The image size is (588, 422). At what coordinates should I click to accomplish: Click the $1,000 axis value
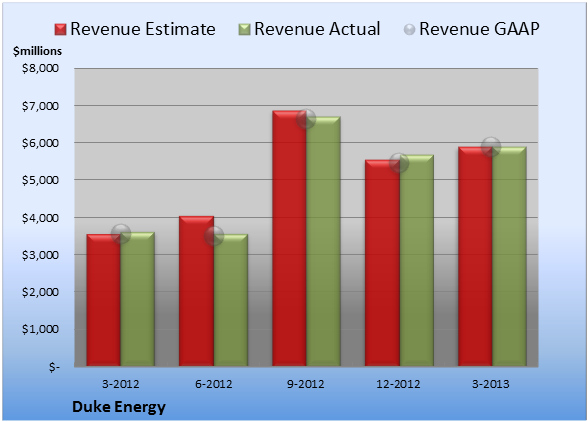point(40,329)
